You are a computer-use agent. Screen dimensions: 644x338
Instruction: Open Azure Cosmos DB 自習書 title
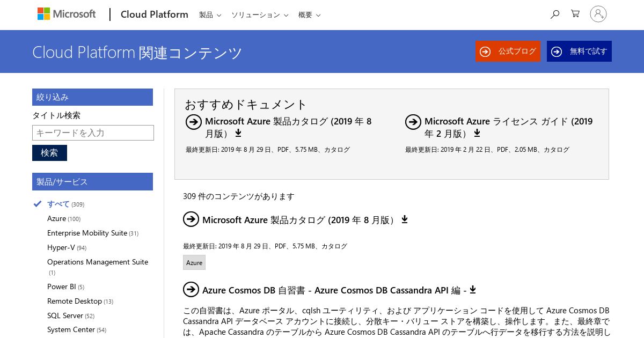(334, 290)
